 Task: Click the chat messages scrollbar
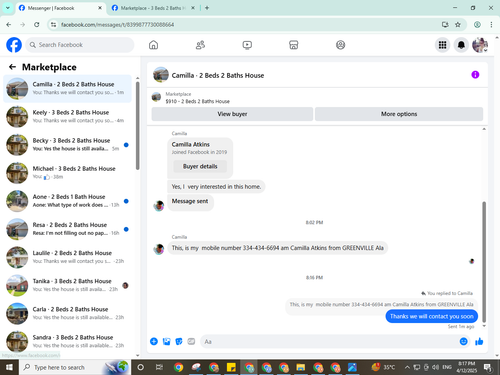coord(484,262)
